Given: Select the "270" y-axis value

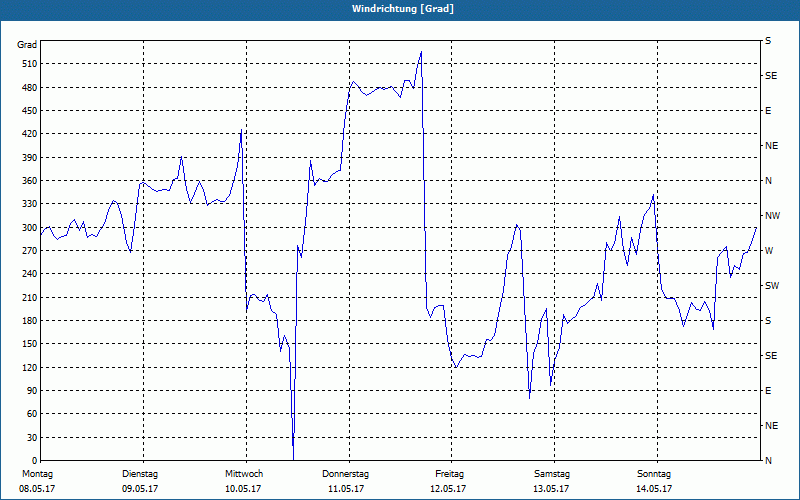Looking at the screenshot, I should [30, 251].
